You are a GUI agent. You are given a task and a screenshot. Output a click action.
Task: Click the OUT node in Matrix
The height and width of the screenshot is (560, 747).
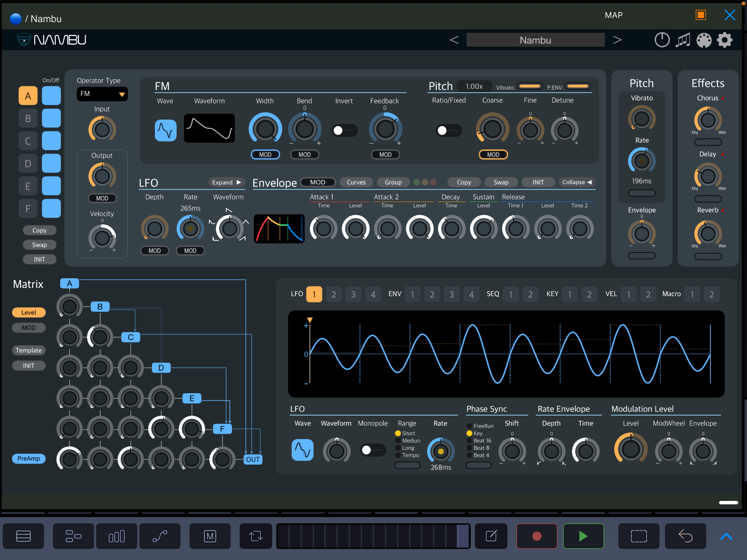tap(253, 459)
